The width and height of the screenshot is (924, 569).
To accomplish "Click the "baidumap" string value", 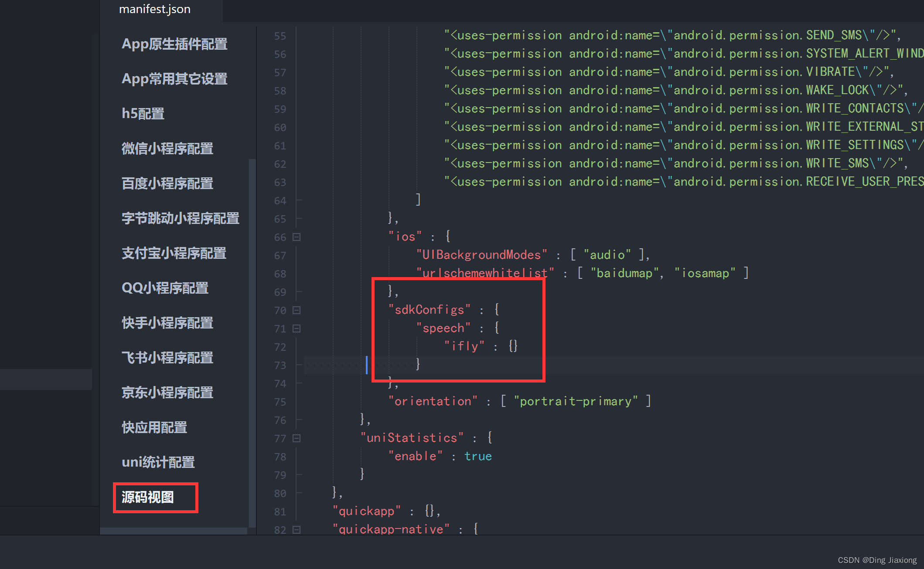I will pos(625,273).
